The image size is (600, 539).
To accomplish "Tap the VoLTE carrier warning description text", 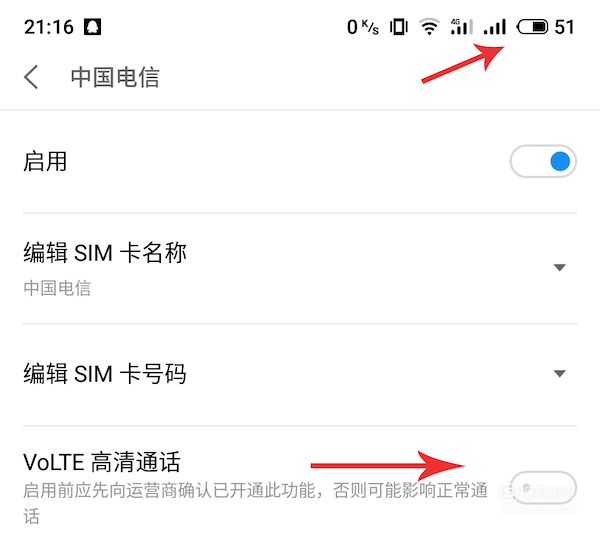I will pyautogui.click(x=255, y=503).
